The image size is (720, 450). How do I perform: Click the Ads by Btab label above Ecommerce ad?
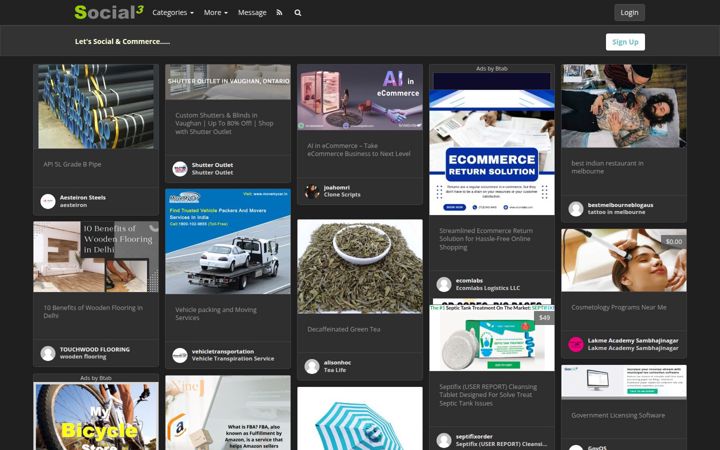point(492,68)
